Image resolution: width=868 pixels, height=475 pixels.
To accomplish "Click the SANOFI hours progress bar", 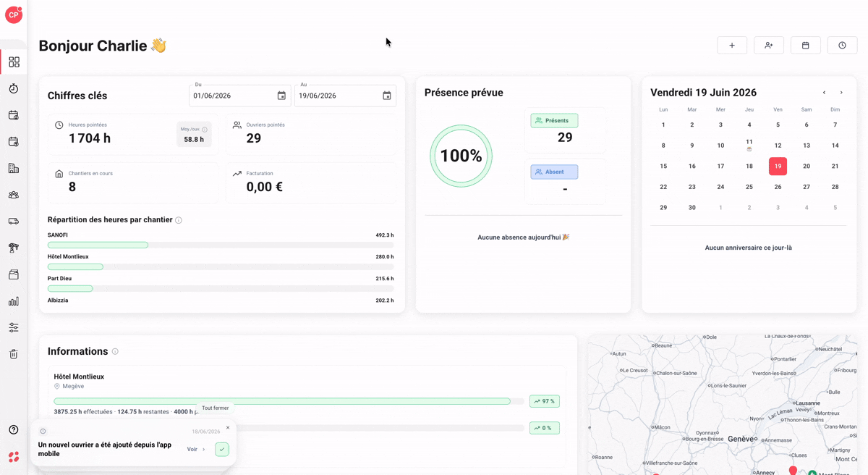I will (x=221, y=245).
